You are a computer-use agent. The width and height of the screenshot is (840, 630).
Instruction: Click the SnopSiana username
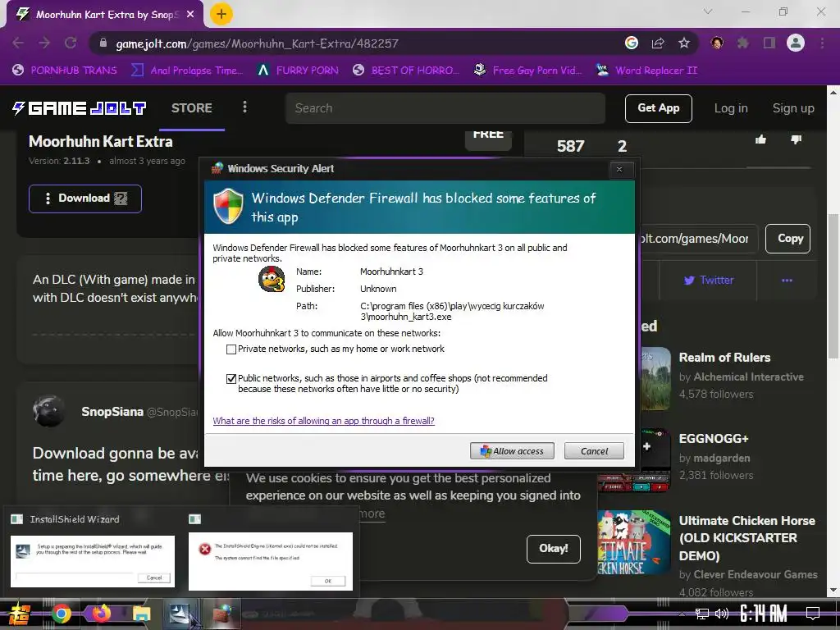pyautogui.click(x=112, y=412)
